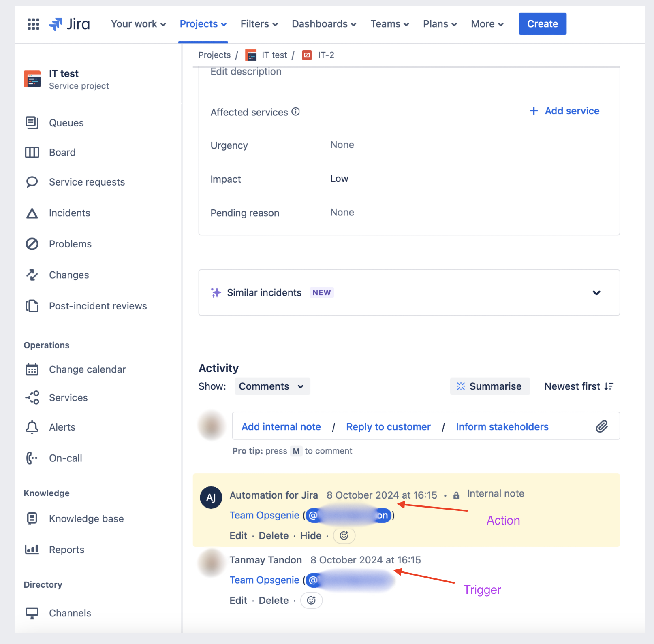Image resolution: width=654 pixels, height=644 pixels.
Task: Delete the Automation for Jira internal note
Action: point(274,535)
